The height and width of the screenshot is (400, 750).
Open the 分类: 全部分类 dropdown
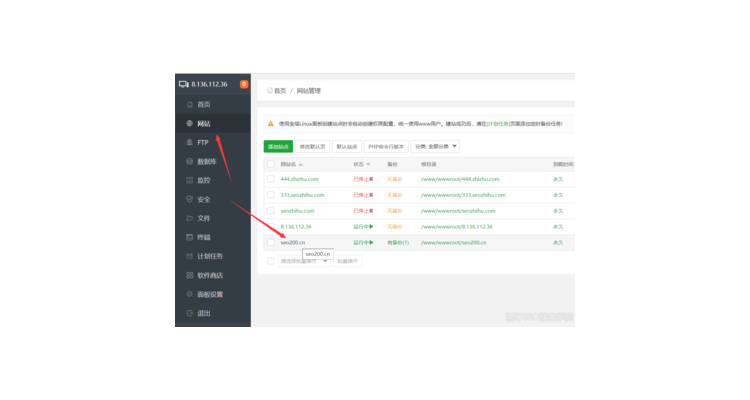[x=435, y=146]
